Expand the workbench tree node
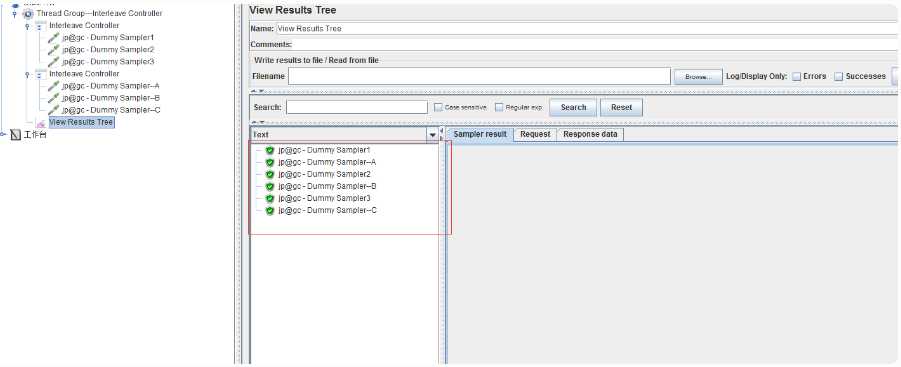Screen dimensions: 901x367 click(x=3, y=135)
